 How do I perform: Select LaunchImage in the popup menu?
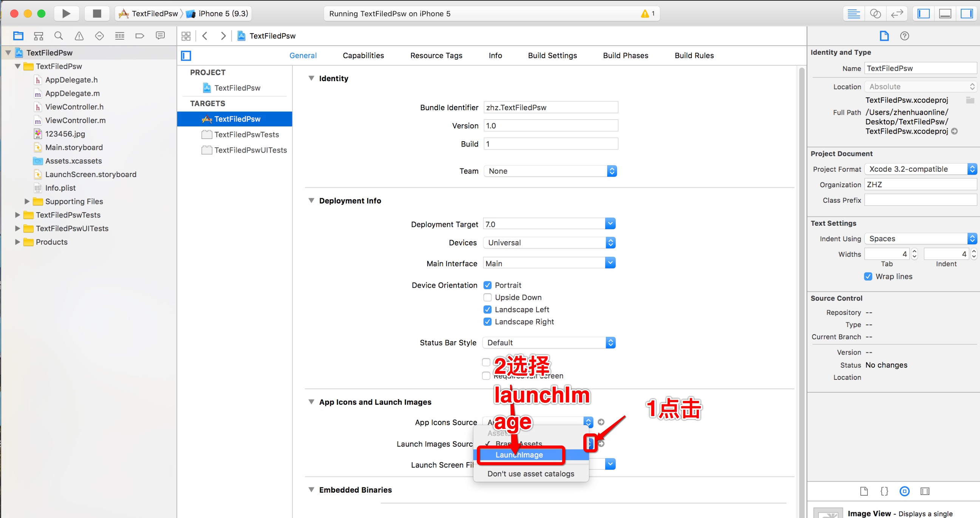[x=531, y=455]
